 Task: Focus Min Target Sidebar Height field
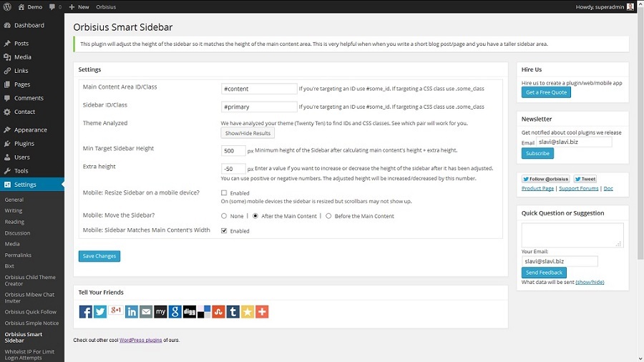pos(233,151)
